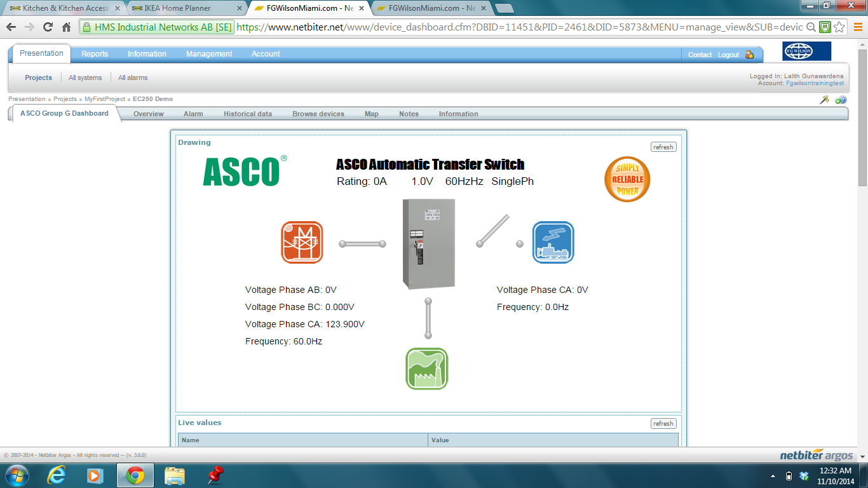Click the Voltage Phase CA: 123.900V reading
The image size is (868, 488).
(305, 324)
